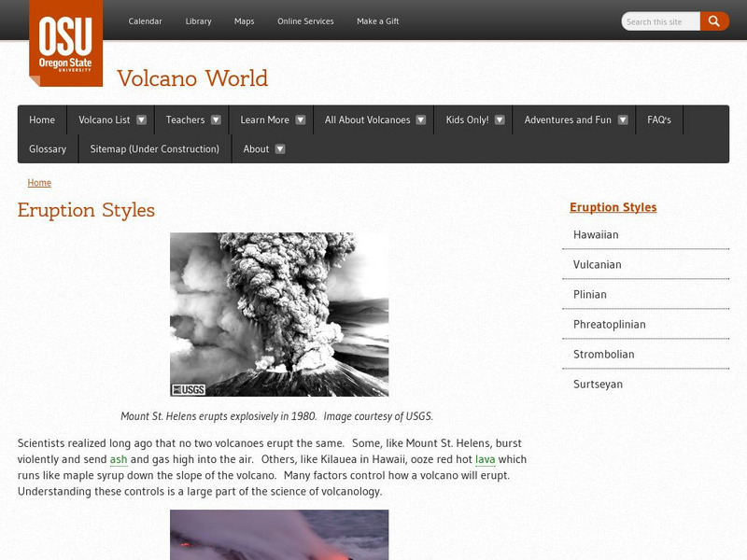The width and height of the screenshot is (747, 560).
Task: Expand the Kids Only! dropdown arrow
Action: (x=500, y=119)
